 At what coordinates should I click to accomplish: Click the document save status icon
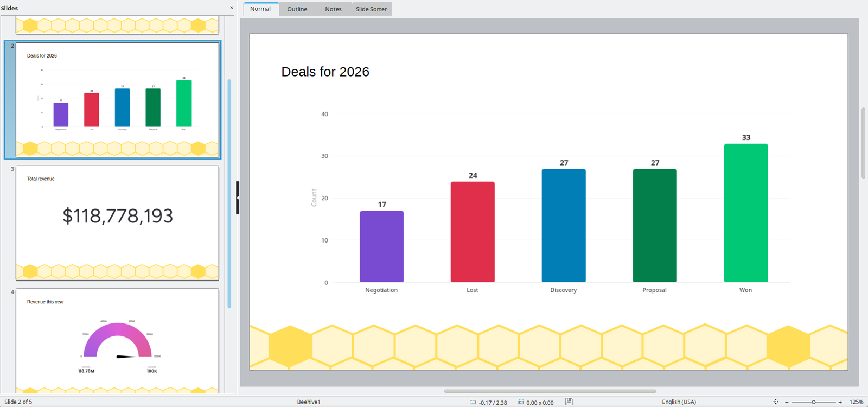coord(569,402)
